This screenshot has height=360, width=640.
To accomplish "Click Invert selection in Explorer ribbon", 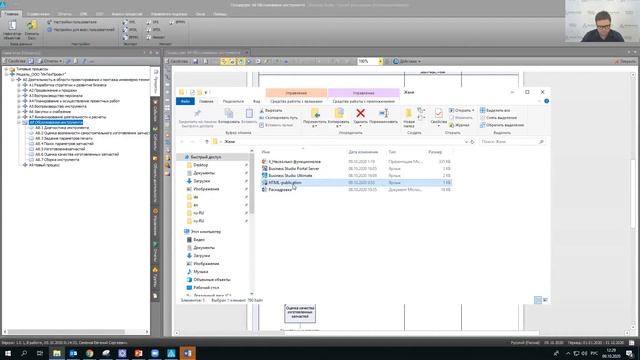I will pos(502,125).
